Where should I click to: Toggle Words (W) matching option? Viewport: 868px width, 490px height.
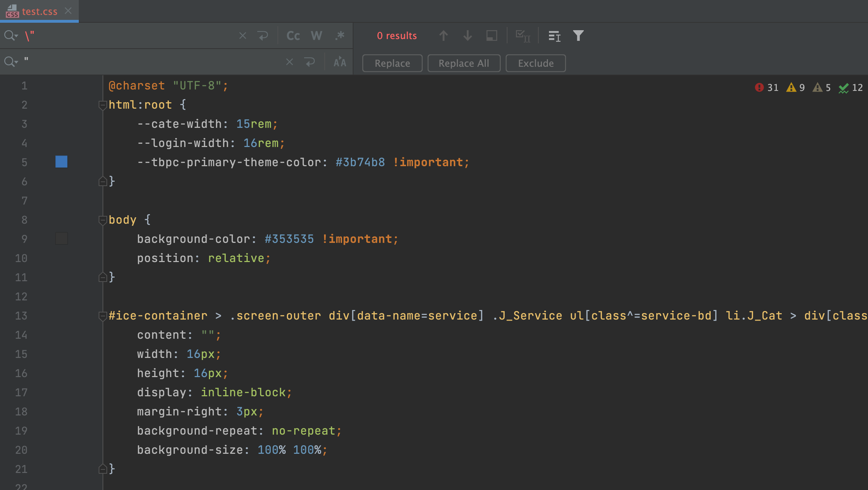317,36
